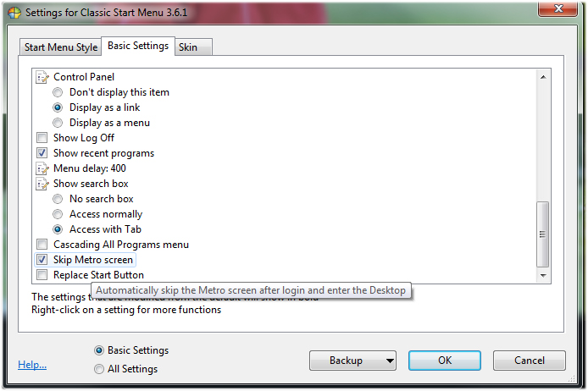Viewport: 588px width, 391px height.
Task: Switch to the Basic Settings tab
Action: 138,46
